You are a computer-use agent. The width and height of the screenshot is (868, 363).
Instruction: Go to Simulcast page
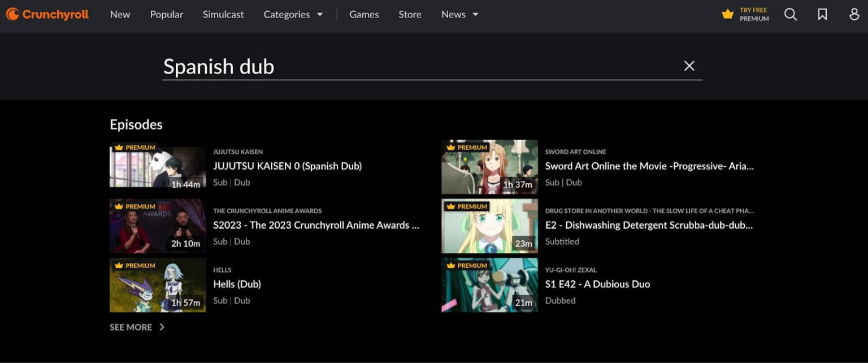coord(223,15)
